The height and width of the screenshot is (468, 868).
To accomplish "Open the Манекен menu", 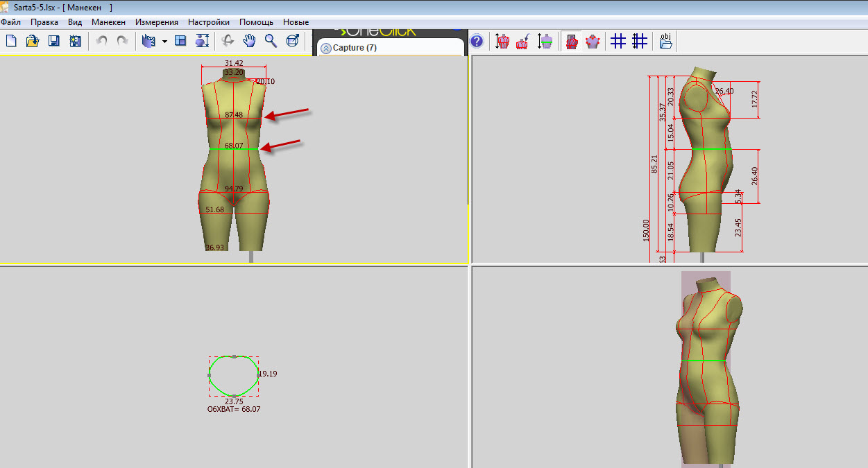I will [x=108, y=22].
